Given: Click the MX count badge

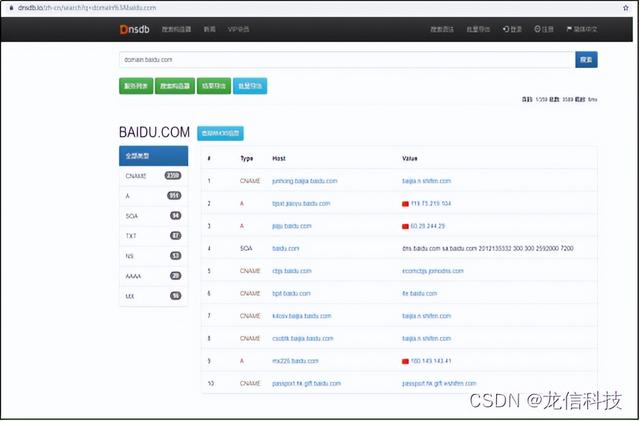Looking at the screenshot, I should [176, 296].
